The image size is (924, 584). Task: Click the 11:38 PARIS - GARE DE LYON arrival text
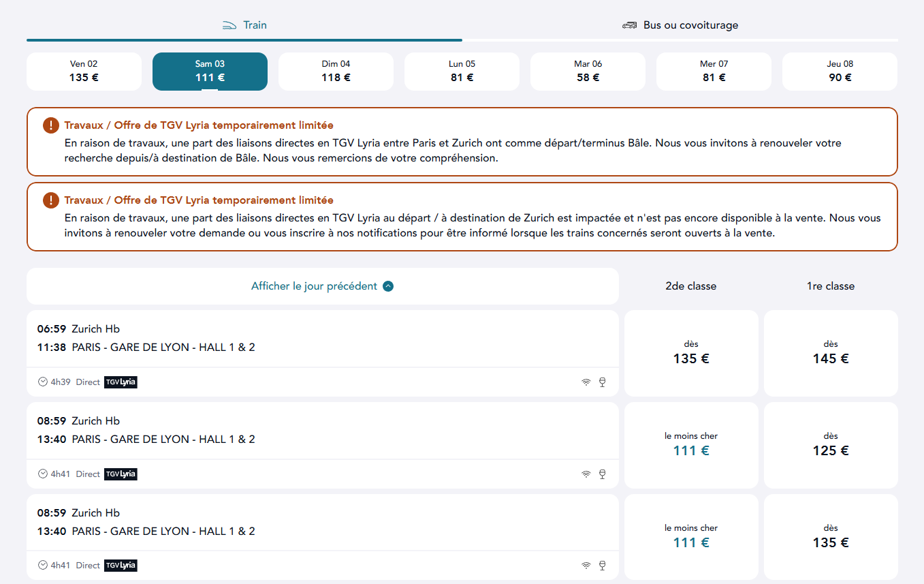146,348
